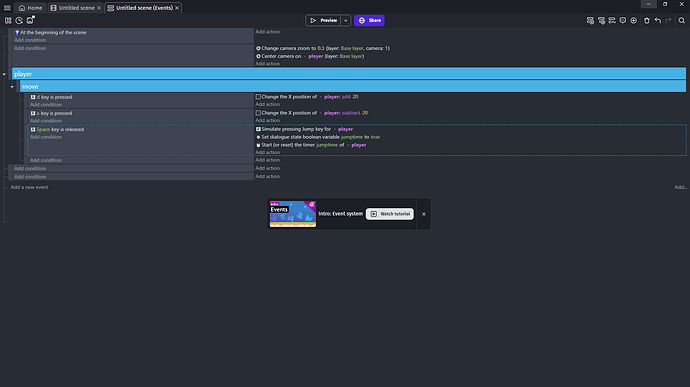
Task: Click the Home tab house icon
Action: coord(22,8)
